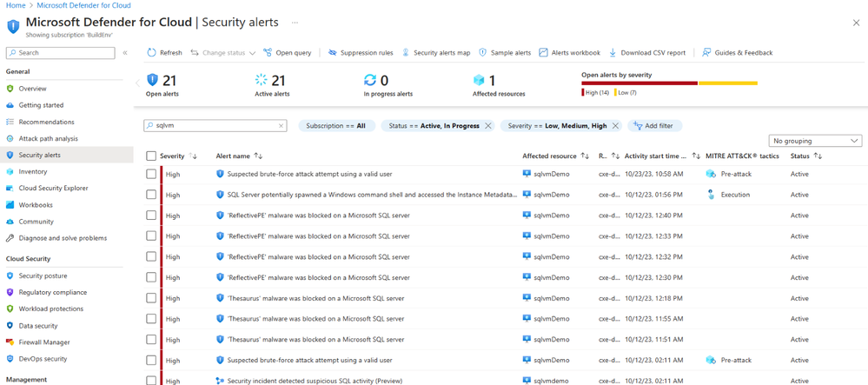Click the High (14) legend marker
The image size is (868, 385).
(x=582, y=92)
